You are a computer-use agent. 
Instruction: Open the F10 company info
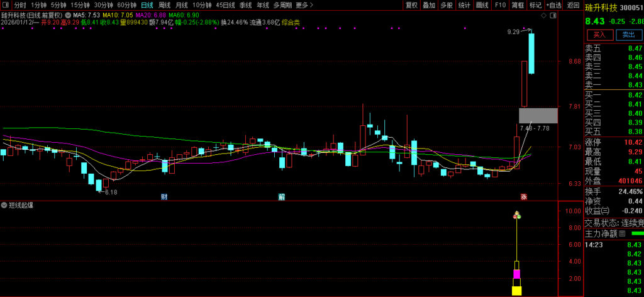click(x=500, y=5)
